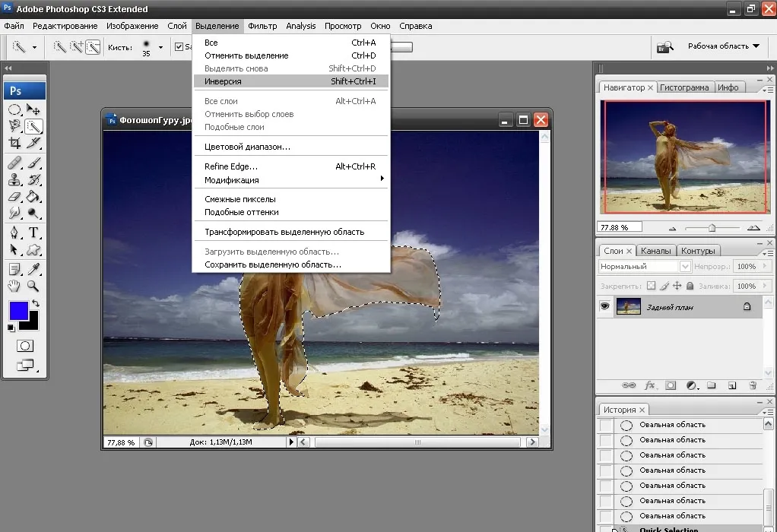Viewport: 777px width, 532px height.
Task: Select the Clone Stamp tool
Action: (14, 180)
